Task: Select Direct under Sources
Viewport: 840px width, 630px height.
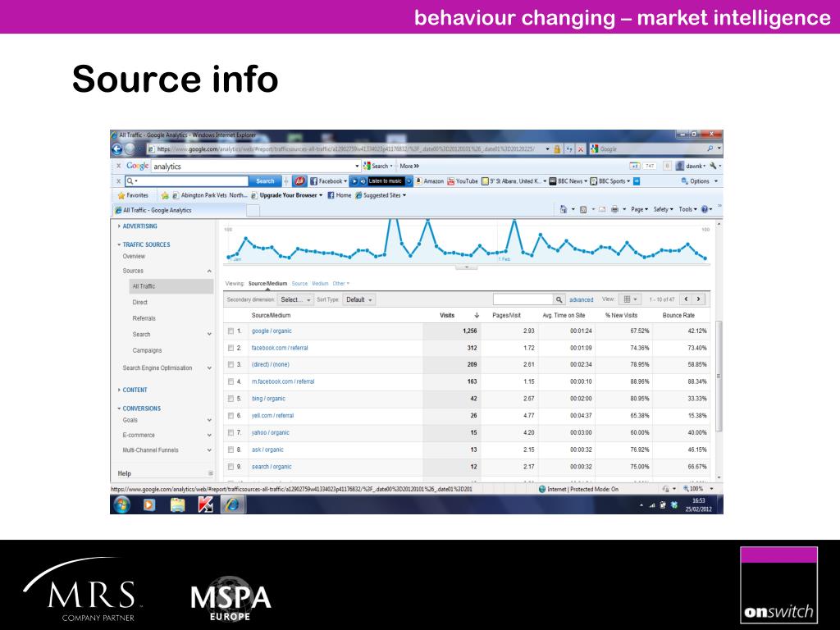Action: [x=139, y=303]
